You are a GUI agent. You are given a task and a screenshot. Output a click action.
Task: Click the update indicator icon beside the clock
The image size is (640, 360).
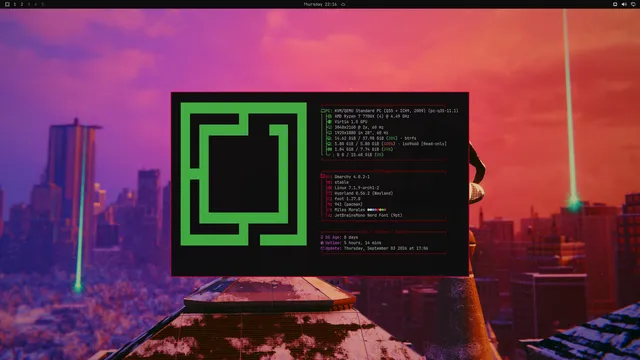click(x=343, y=4)
